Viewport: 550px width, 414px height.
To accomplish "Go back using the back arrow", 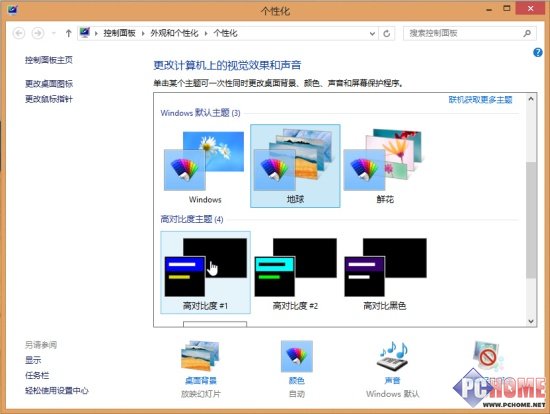I will pyautogui.click(x=19, y=33).
